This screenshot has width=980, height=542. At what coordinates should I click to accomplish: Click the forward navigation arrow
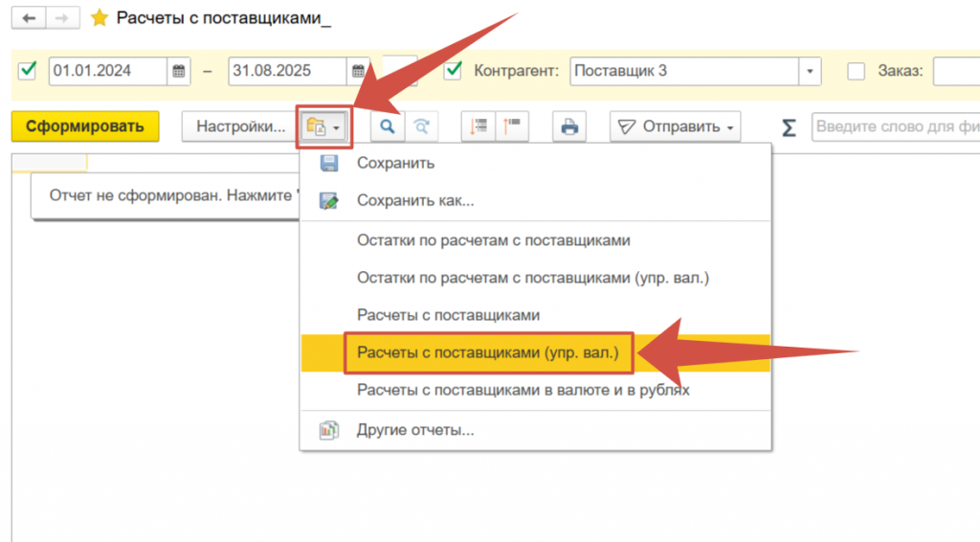coord(60,18)
